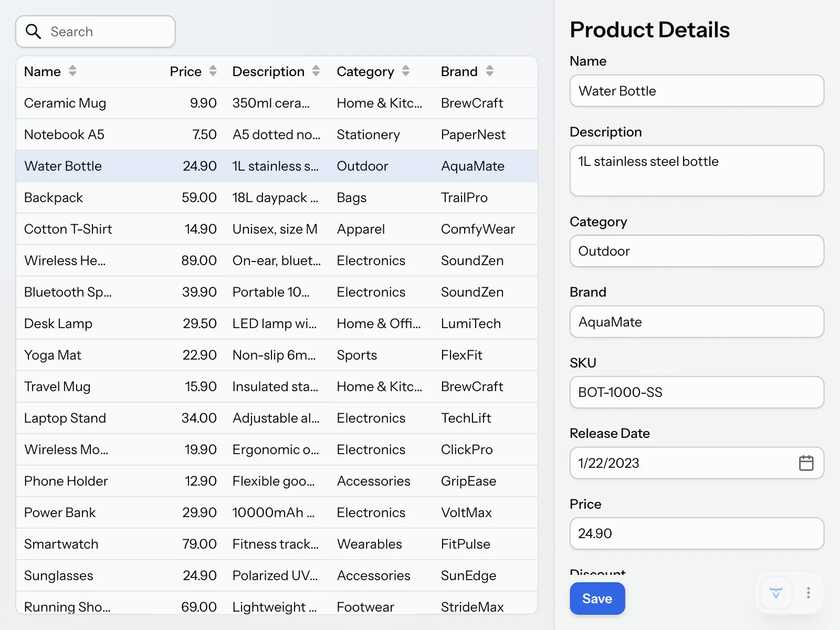The height and width of the screenshot is (630, 840).
Task: Click the Unisex, size M description
Action: (x=275, y=229)
